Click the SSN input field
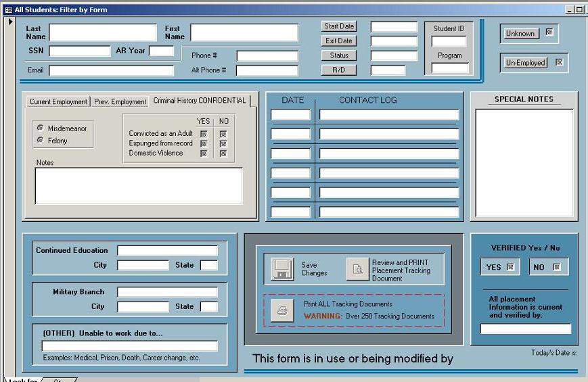588x382 pixels. point(80,51)
